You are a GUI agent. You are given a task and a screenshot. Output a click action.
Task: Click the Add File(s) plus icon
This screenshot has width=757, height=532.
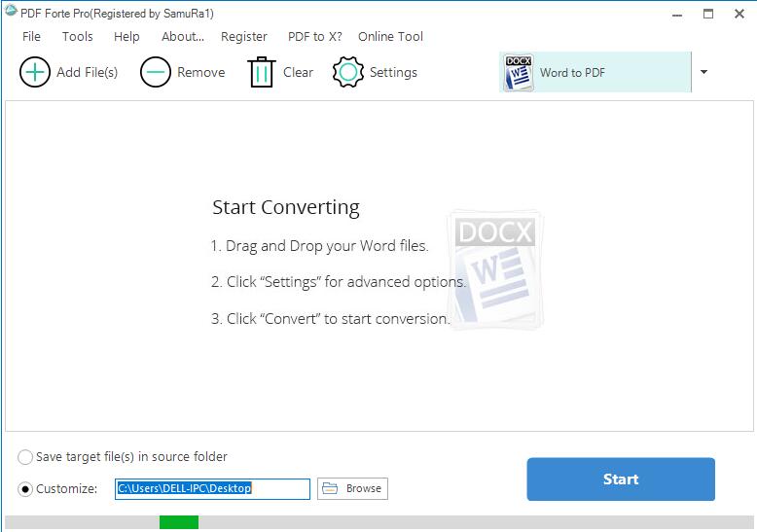35,72
